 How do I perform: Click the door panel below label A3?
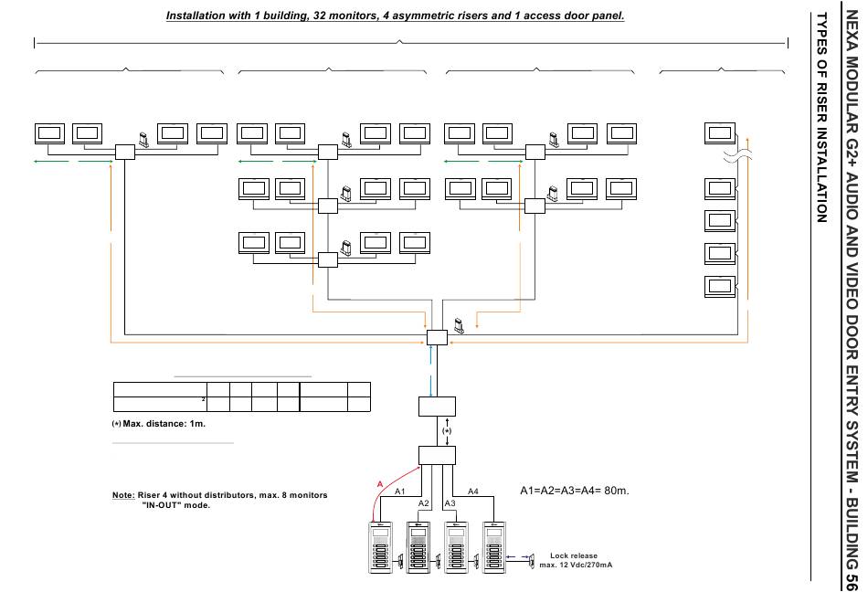point(457,546)
